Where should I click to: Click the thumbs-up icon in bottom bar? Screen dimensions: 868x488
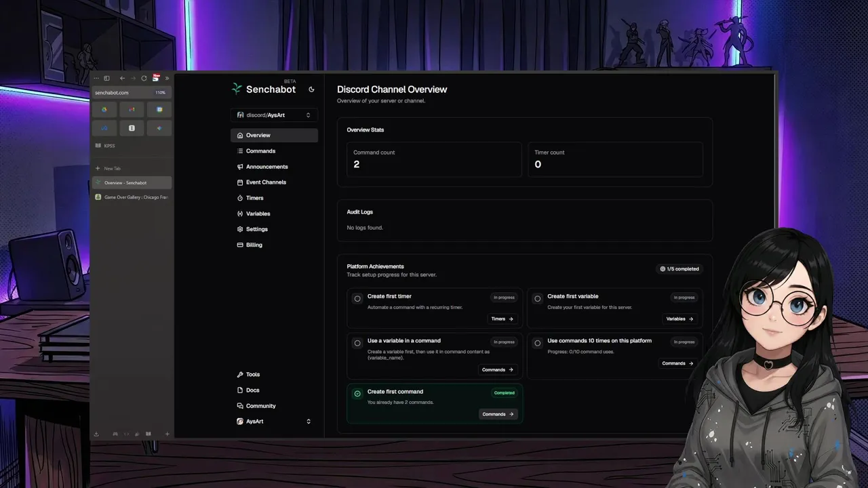pyautogui.click(x=137, y=434)
